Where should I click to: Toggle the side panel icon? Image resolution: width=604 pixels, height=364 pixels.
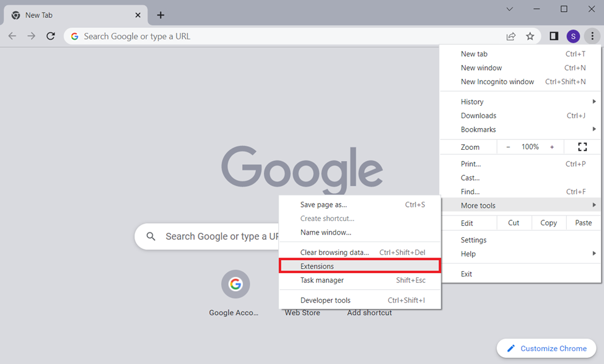554,37
